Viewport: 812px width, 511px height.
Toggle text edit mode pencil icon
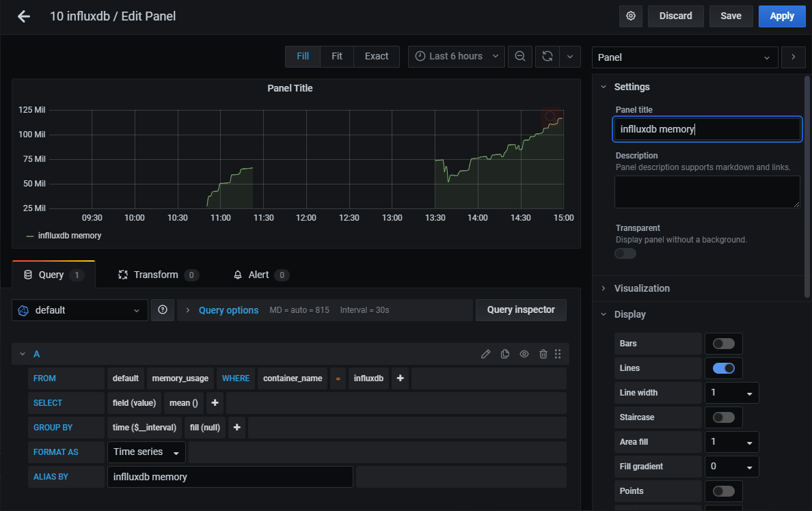pyautogui.click(x=485, y=354)
